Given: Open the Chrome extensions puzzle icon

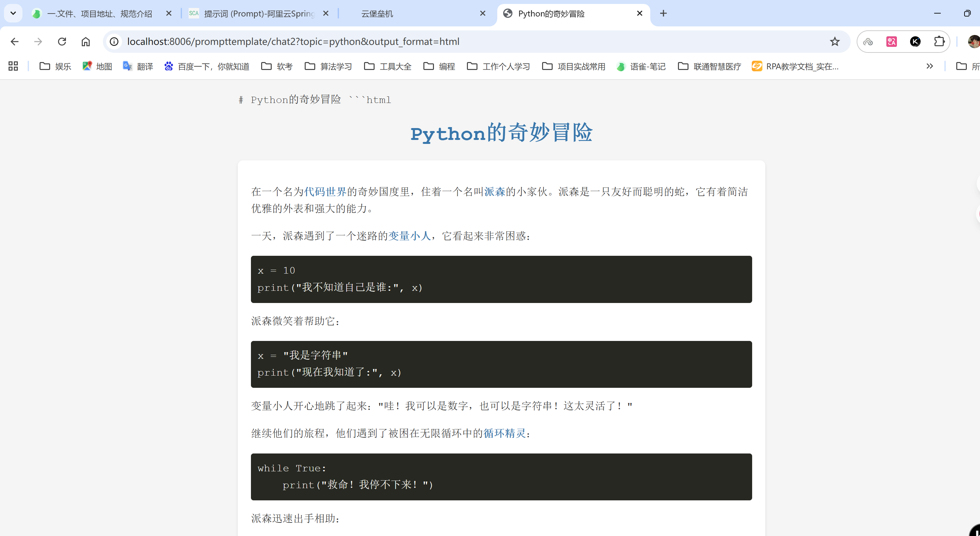Looking at the screenshot, I should [x=939, y=42].
